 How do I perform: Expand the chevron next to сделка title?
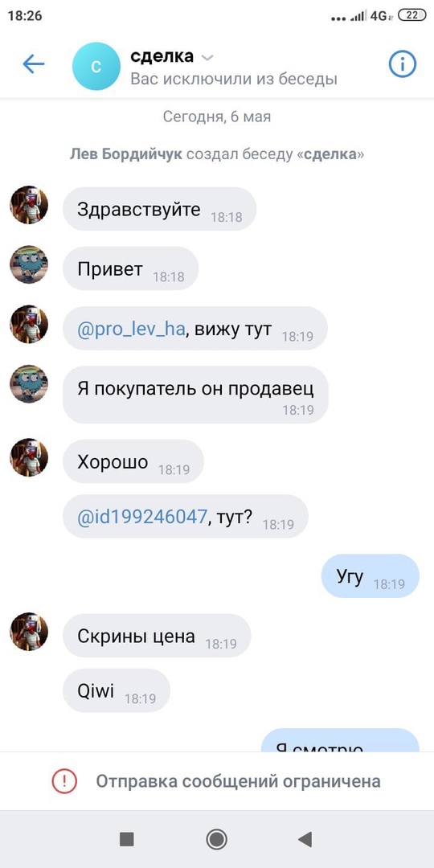[207, 58]
